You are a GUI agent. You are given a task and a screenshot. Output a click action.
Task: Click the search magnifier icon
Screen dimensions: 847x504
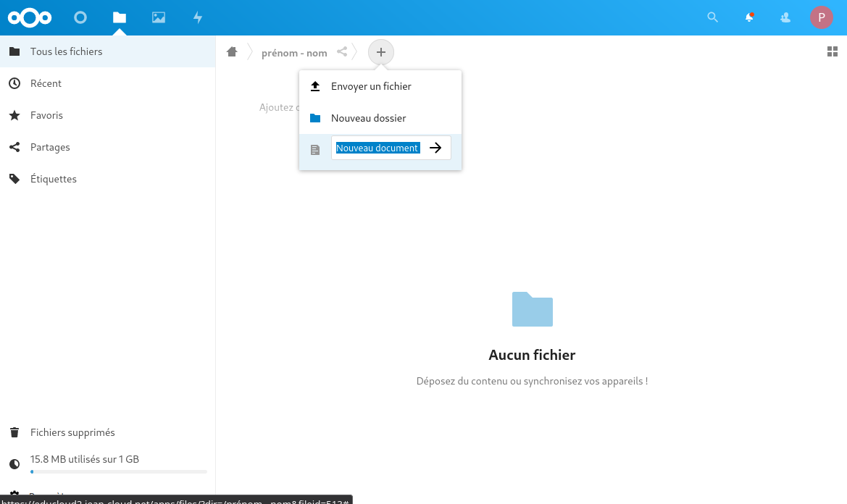(x=713, y=17)
